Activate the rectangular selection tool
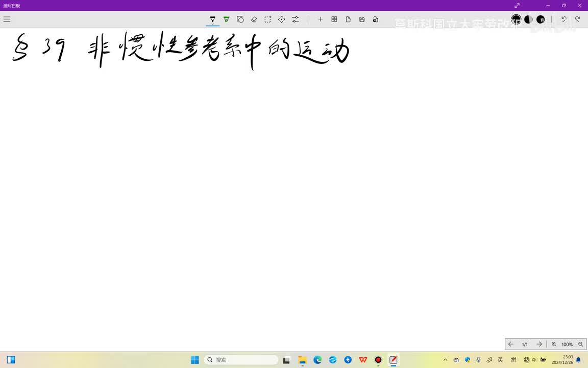The width and height of the screenshot is (588, 368). pyautogui.click(x=268, y=19)
